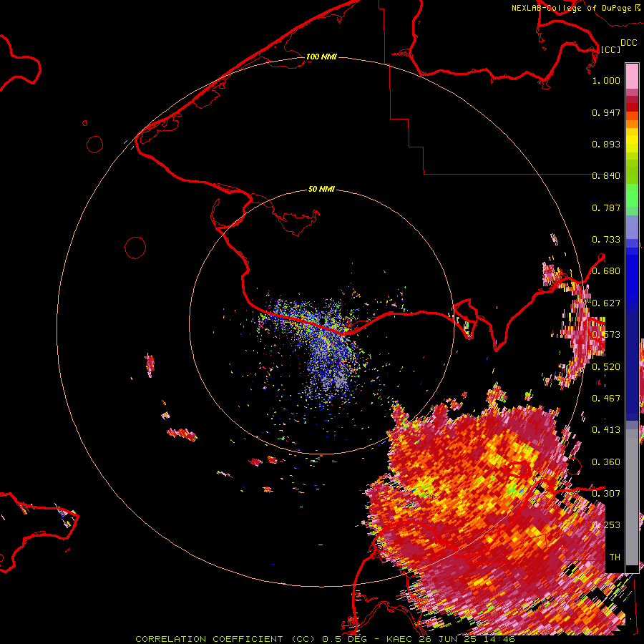Click the large red storm echo region in the southeast

pyautogui.click(x=493, y=513)
